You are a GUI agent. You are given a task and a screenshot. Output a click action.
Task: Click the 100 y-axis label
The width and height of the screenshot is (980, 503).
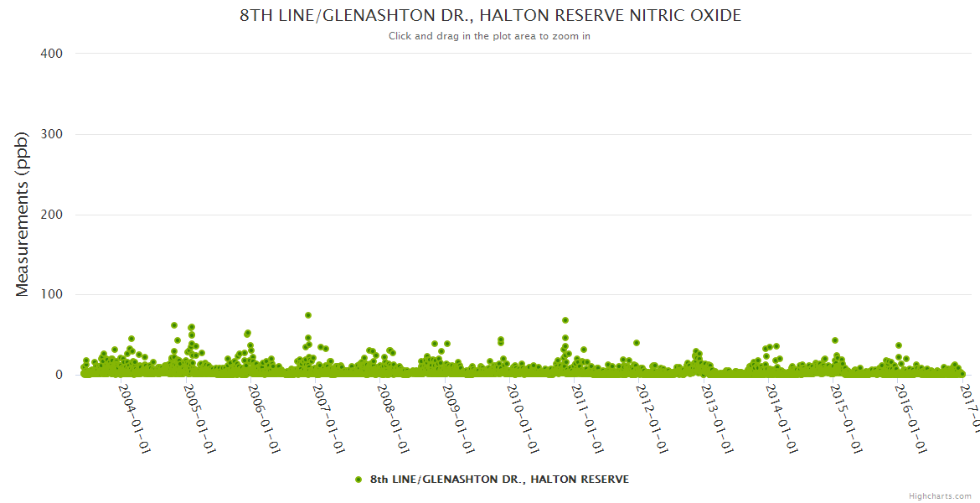click(x=51, y=295)
